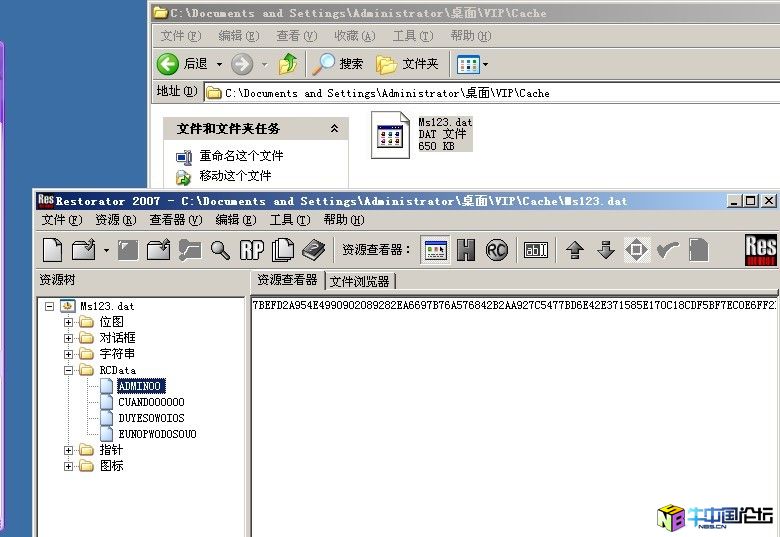
Task: Switch to the 文件浏览器 tab
Action: coord(360,281)
